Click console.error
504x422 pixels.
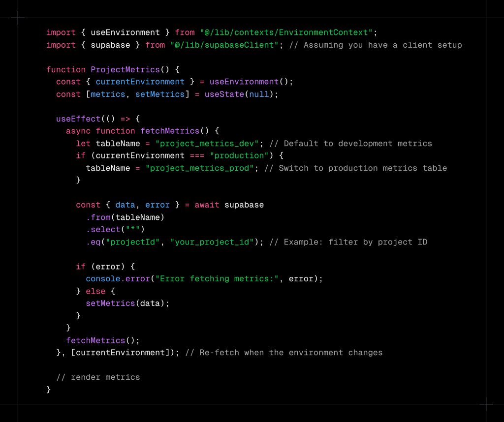point(118,279)
